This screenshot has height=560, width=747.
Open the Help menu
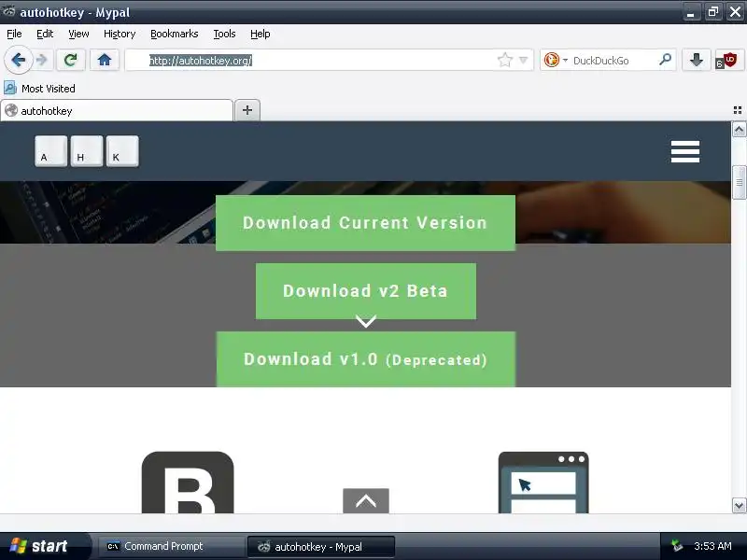tap(261, 34)
